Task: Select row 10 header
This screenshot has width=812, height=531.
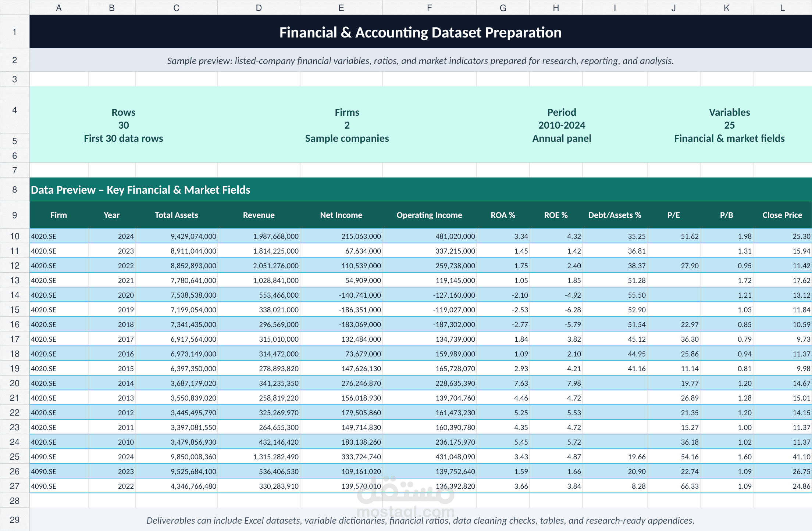Action: click(x=15, y=236)
